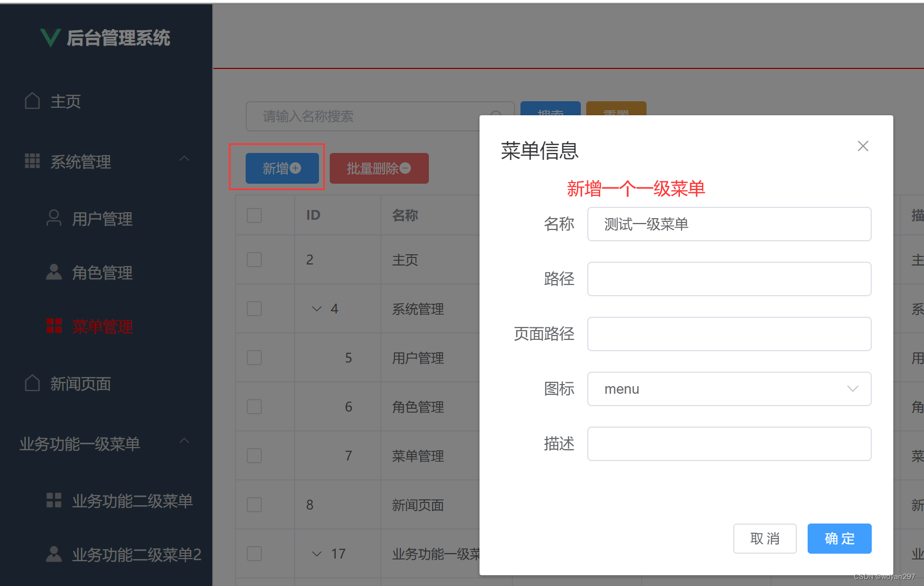Click the 名称 input with 测试一级菜单
This screenshot has height=586, width=924.
pyautogui.click(x=729, y=224)
